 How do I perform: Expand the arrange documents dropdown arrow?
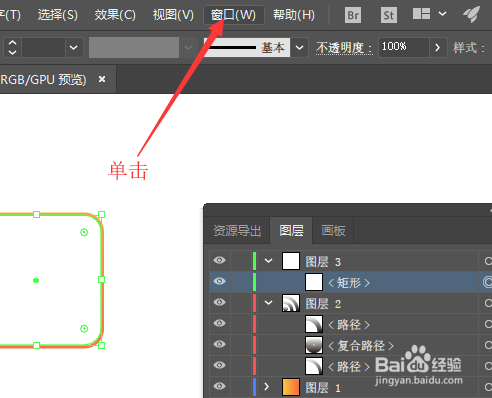point(442,14)
